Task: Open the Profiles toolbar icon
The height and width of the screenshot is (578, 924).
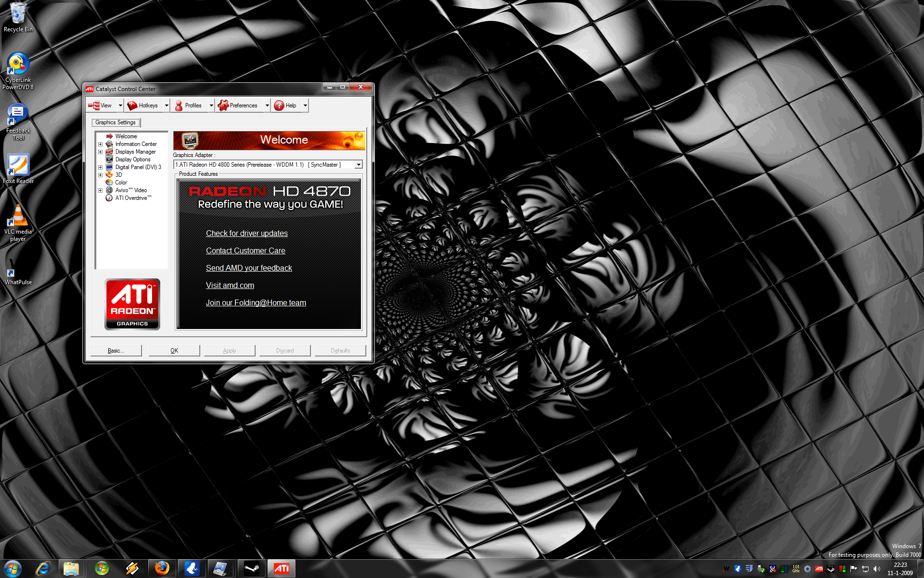Action: (179, 105)
